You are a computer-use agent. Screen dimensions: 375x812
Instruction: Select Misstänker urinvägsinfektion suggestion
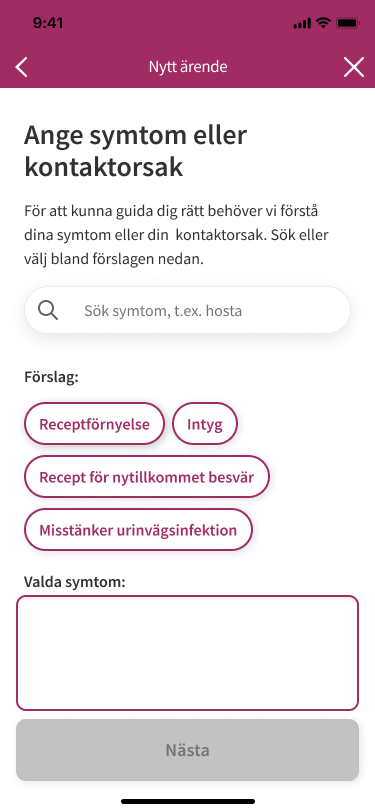(138, 529)
